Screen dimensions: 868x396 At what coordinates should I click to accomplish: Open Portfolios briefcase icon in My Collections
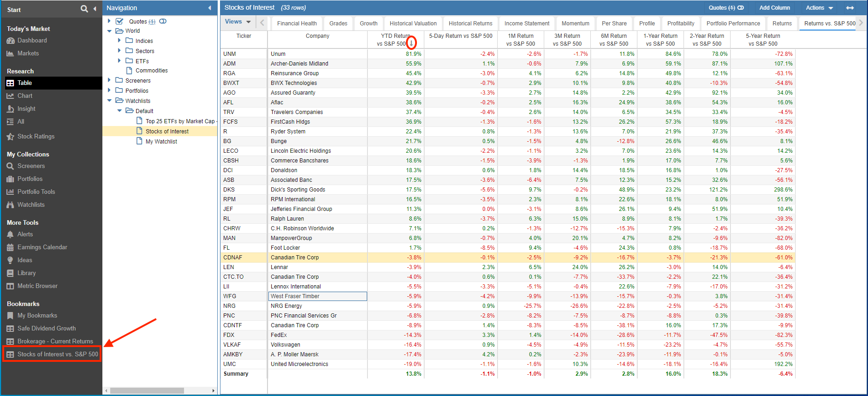click(x=10, y=179)
